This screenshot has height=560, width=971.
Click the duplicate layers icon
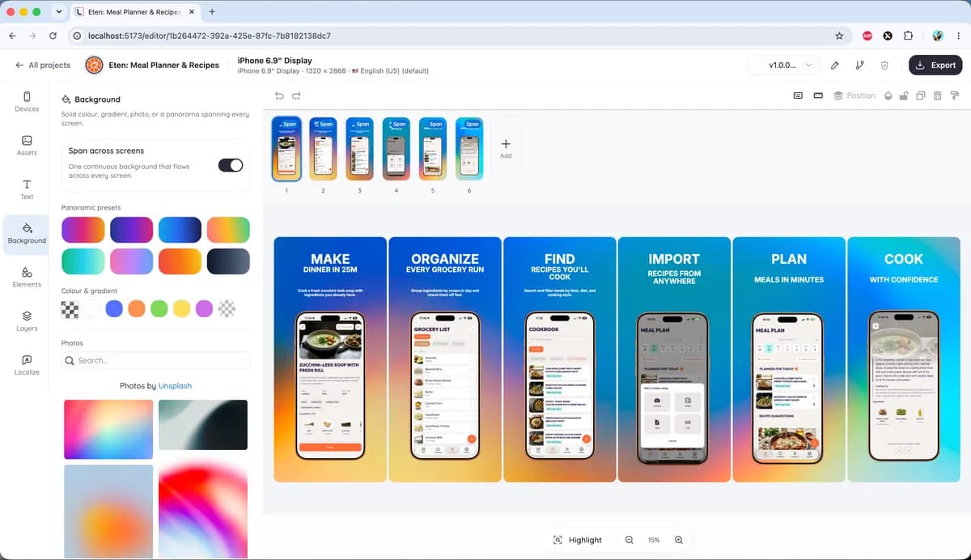[x=921, y=95]
